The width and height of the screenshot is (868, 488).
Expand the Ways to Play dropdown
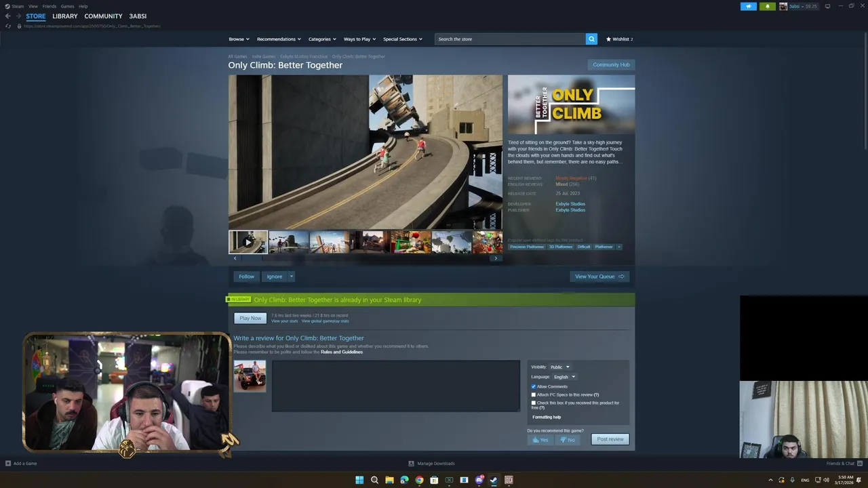pyautogui.click(x=359, y=39)
